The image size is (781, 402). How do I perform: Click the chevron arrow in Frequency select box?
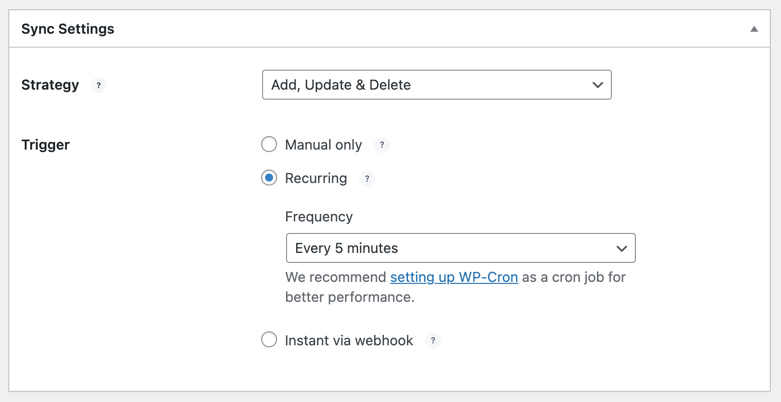point(622,248)
